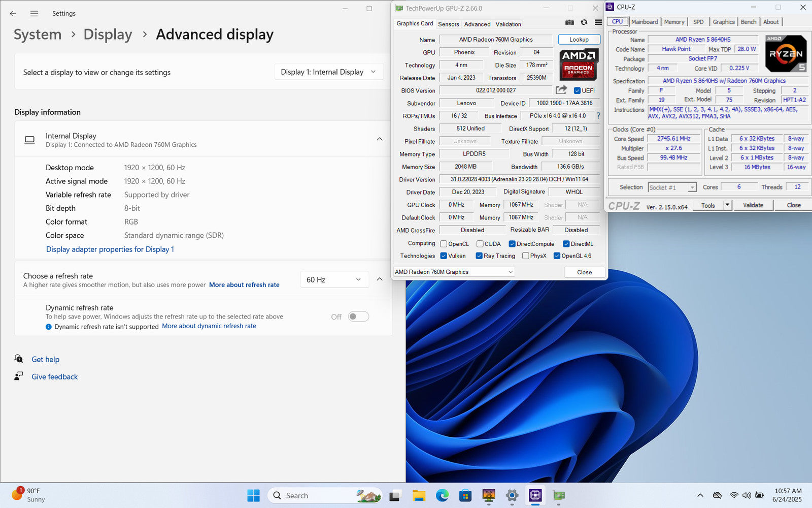Open the AMD Radeon 760M Graphics GPU selector
This screenshot has height=508, width=812.
click(x=454, y=272)
